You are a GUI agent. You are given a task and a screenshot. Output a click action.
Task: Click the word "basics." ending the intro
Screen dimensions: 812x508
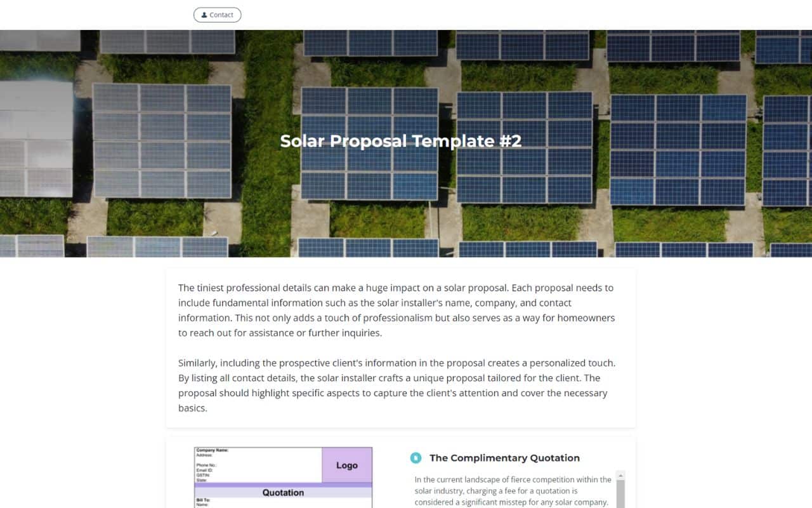click(193, 408)
